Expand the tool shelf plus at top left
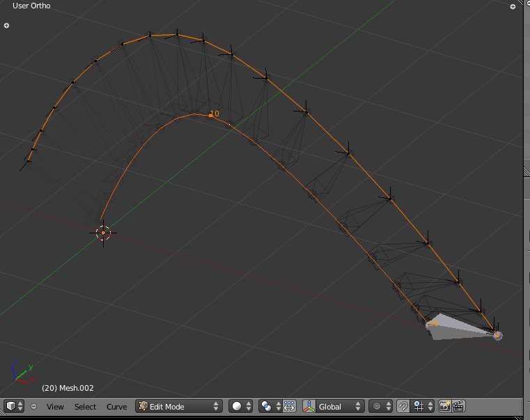The image size is (530, 420). click(x=6, y=25)
